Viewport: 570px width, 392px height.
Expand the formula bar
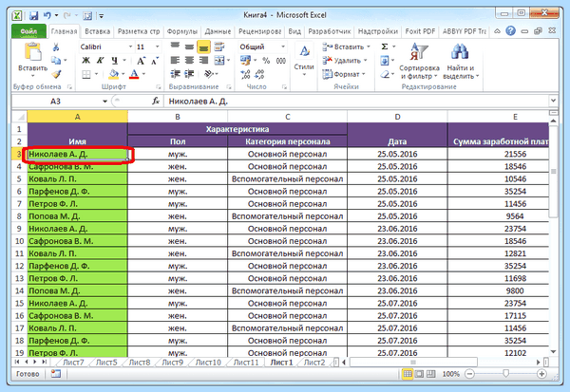553,101
